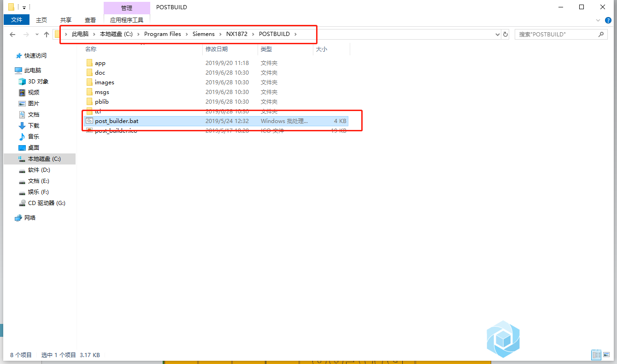The height and width of the screenshot is (364, 617).
Task: Click the 管理 (Manage) contextual tab
Action: click(x=127, y=8)
